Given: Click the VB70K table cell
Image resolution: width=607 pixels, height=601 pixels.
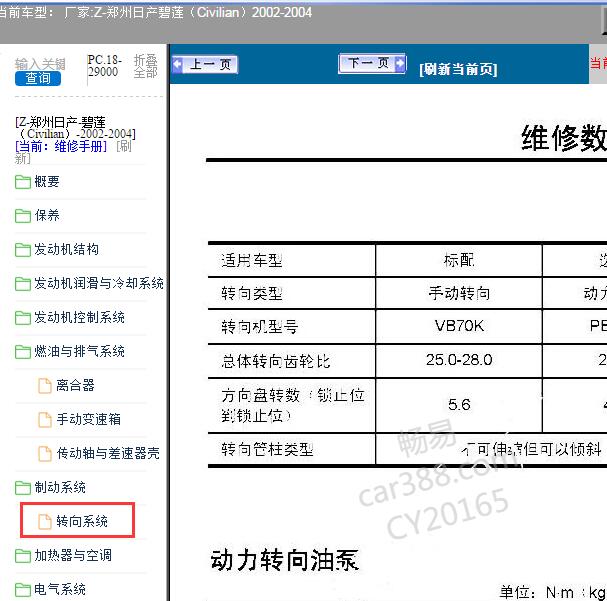Looking at the screenshot, I should pyautogui.click(x=459, y=326).
